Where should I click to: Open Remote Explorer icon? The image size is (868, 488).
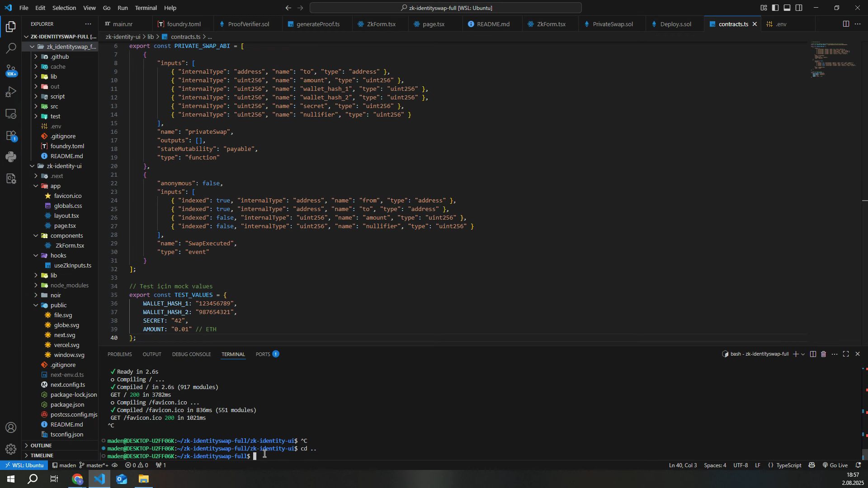click(x=11, y=114)
